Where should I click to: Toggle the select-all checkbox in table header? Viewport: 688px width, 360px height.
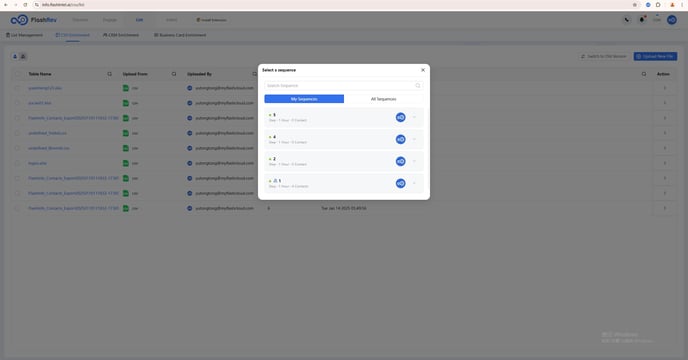click(18, 74)
